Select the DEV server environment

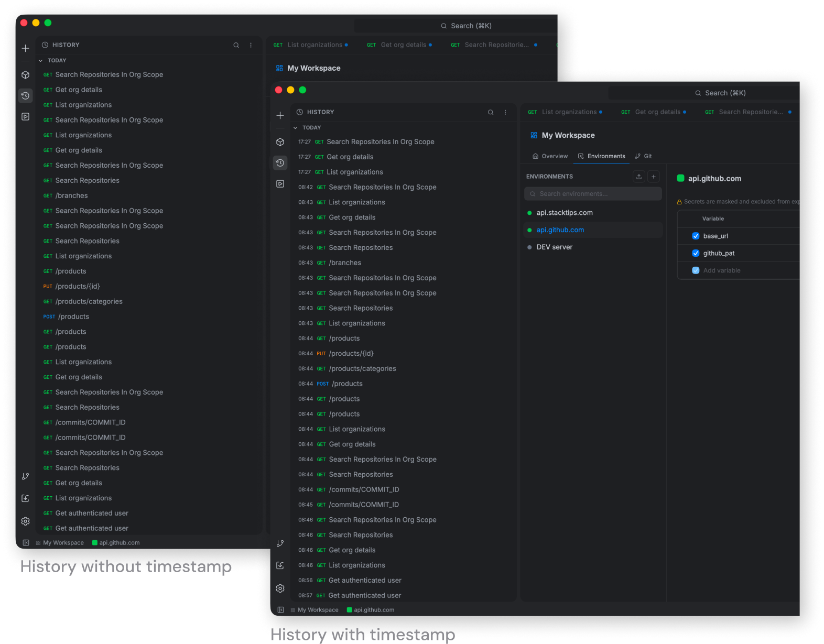point(593,247)
